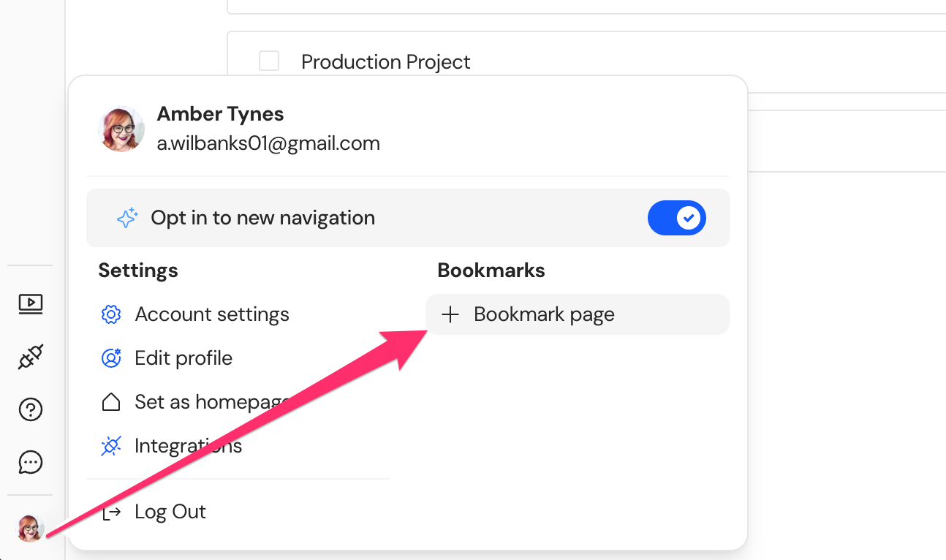Open the help question mark icon
The image size is (946, 560).
point(31,409)
